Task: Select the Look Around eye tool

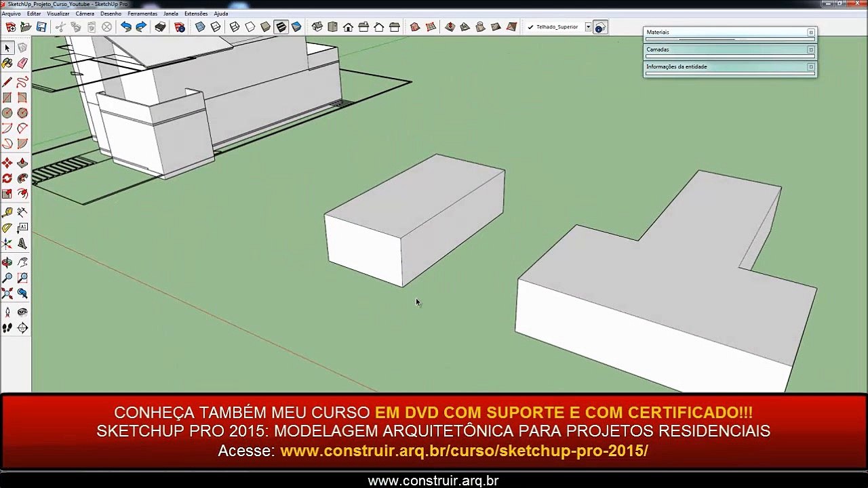Action: click(x=22, y=312)
